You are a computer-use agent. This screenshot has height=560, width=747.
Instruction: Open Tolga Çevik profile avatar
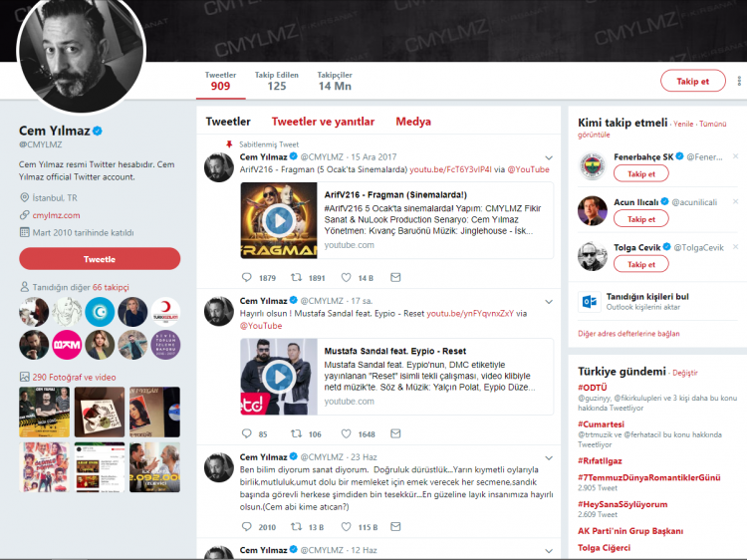tap(593, 256)
